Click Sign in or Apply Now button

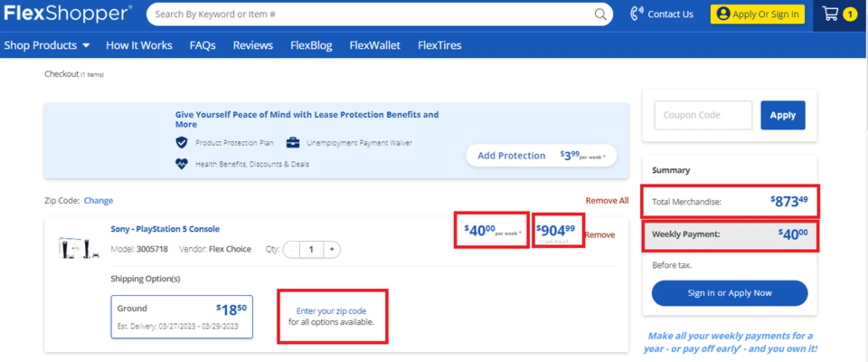[x=729, y=293]
